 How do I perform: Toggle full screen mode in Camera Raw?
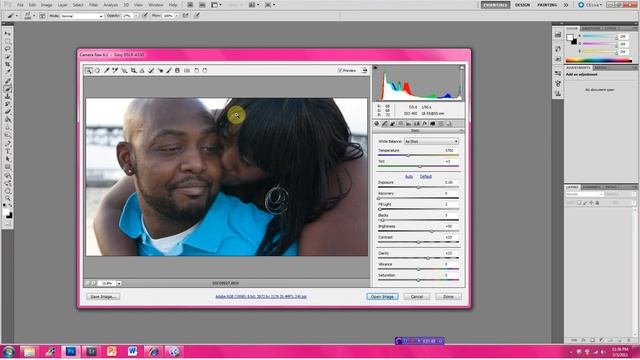(364, 70)
